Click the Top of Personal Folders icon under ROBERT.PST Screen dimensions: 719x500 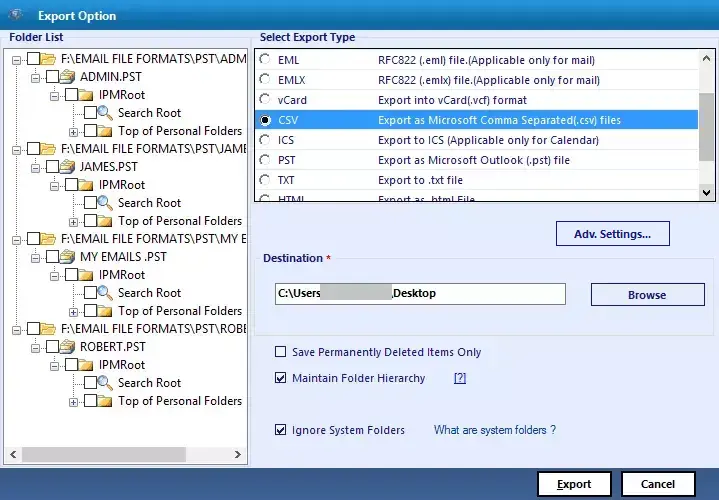coord(105,401)
